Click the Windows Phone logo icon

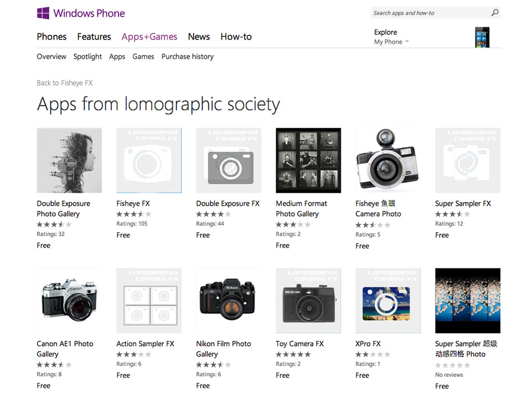point(43,13)
